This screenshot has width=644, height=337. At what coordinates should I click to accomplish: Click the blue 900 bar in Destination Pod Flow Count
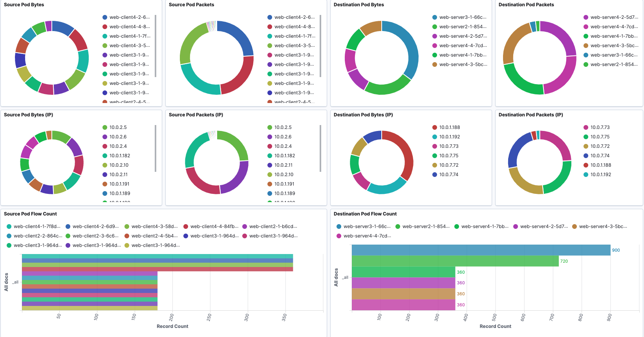coord(481,250)
